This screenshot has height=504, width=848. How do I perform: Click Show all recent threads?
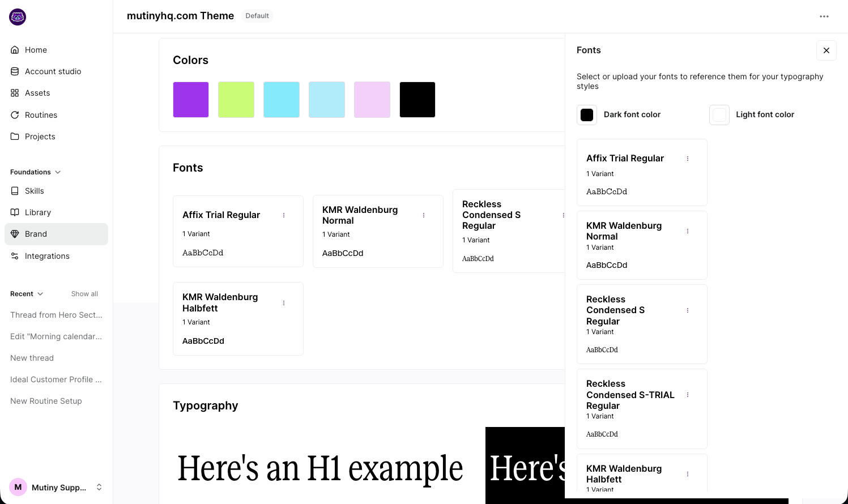tap(84, 294)
